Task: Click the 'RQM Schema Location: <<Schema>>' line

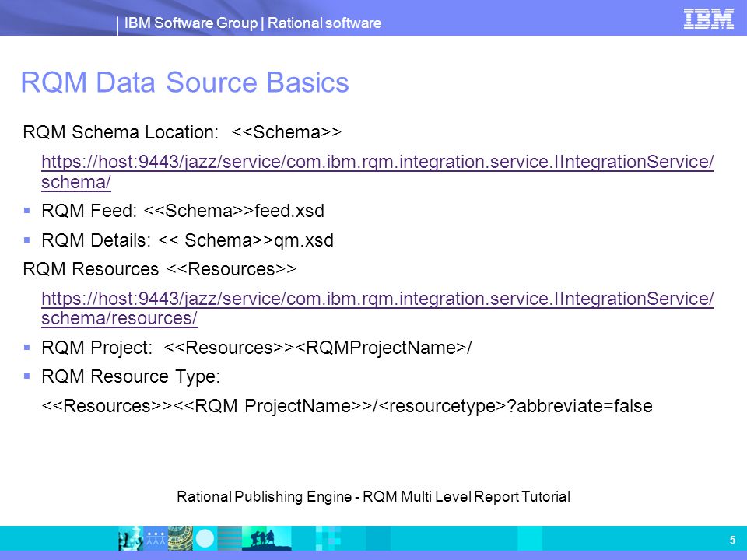Action: coord(182,132)
